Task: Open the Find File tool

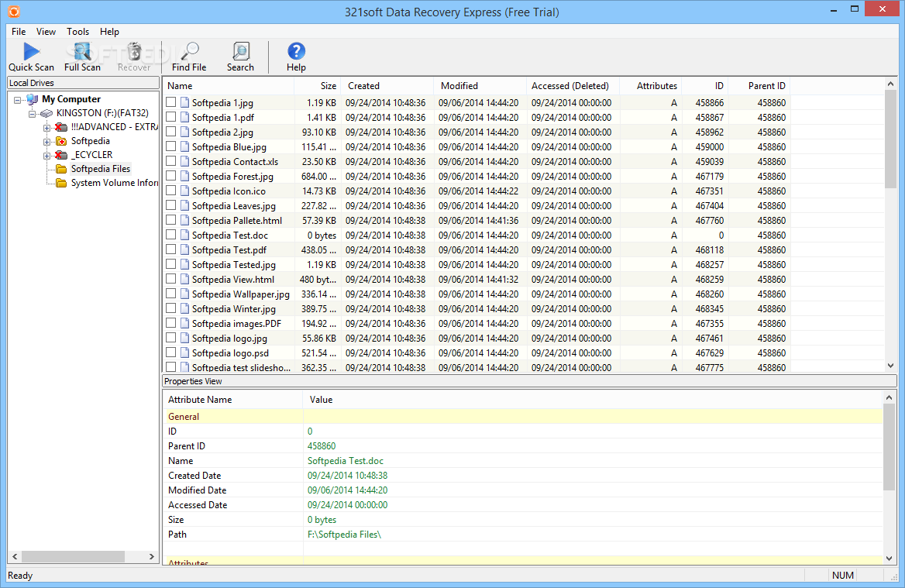Action: 189,57
